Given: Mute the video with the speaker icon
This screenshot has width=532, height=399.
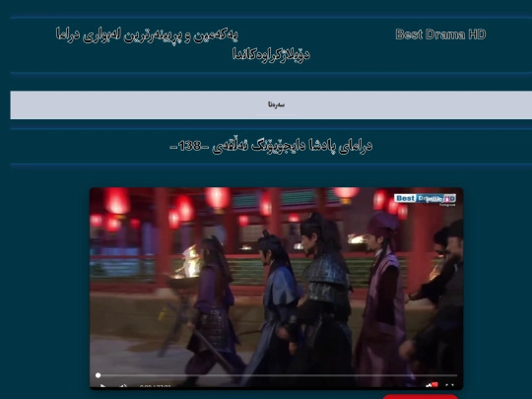Looking at the screenshot, I should coord(123,386).
